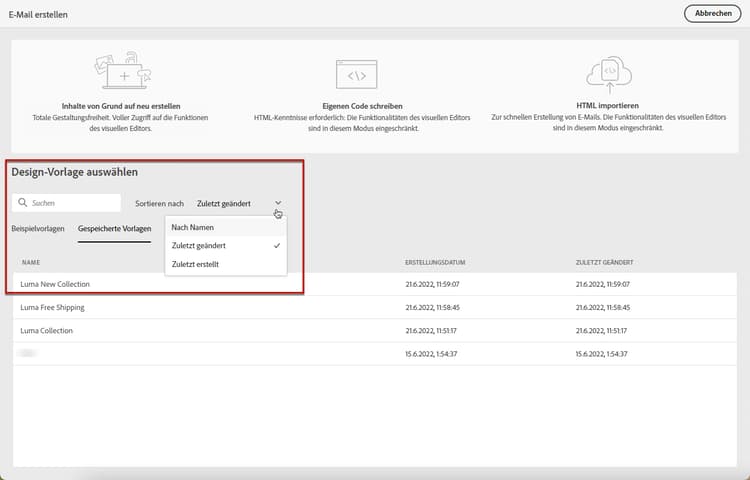The height and width of the screenshot is (480, 750).
Task: Choose the code-your-own HTML icon
Action: [356, 75]
